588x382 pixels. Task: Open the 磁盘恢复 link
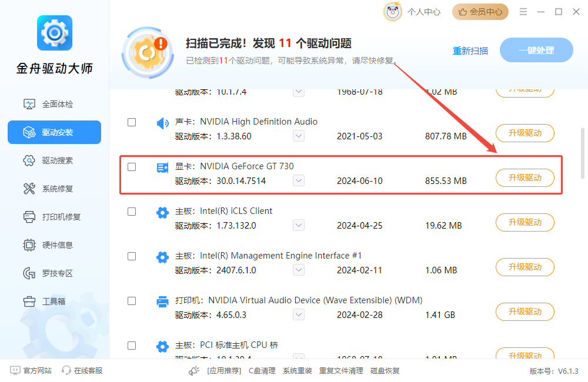(x=385, y=371)
